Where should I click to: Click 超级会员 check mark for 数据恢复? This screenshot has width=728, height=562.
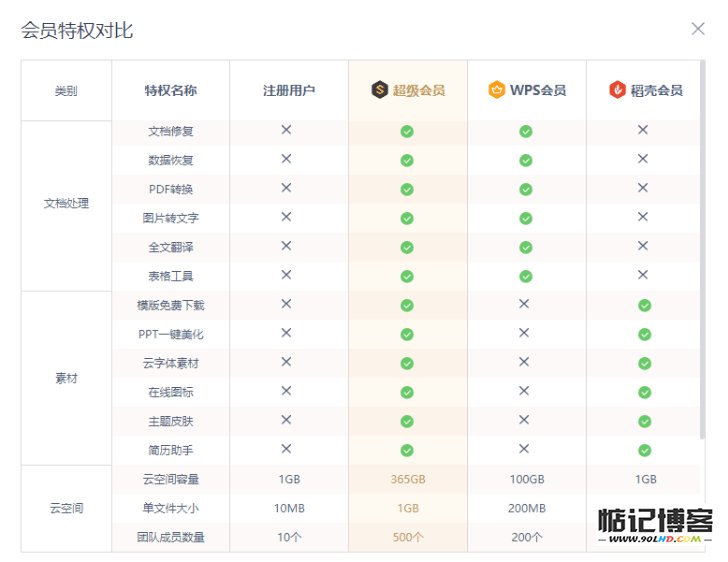[x=407, y=160]
